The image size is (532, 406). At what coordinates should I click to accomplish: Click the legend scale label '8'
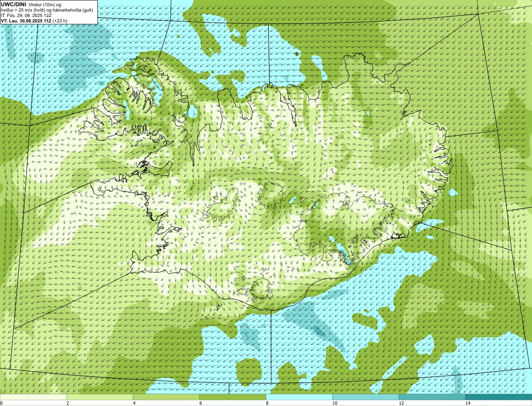[267, 403]
